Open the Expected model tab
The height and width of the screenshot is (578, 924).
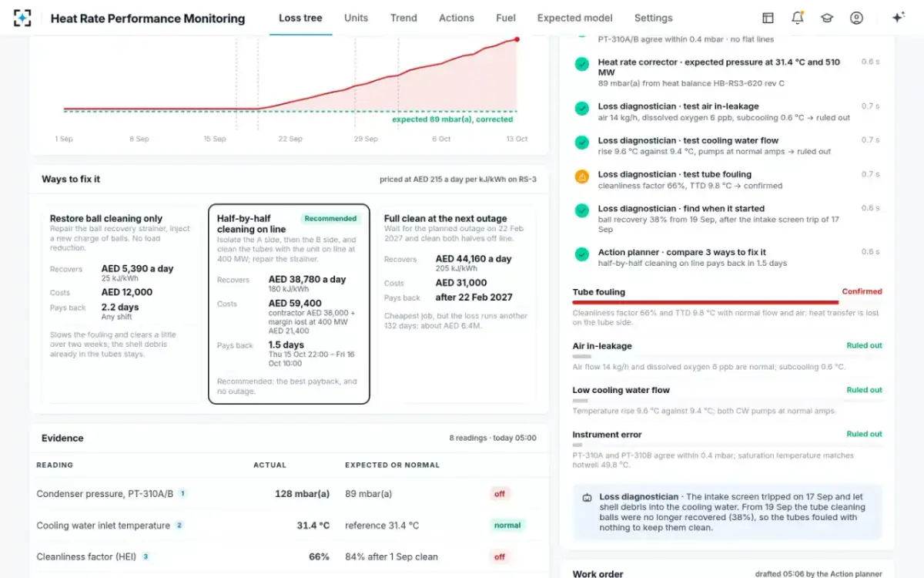[x=575, y=18]
